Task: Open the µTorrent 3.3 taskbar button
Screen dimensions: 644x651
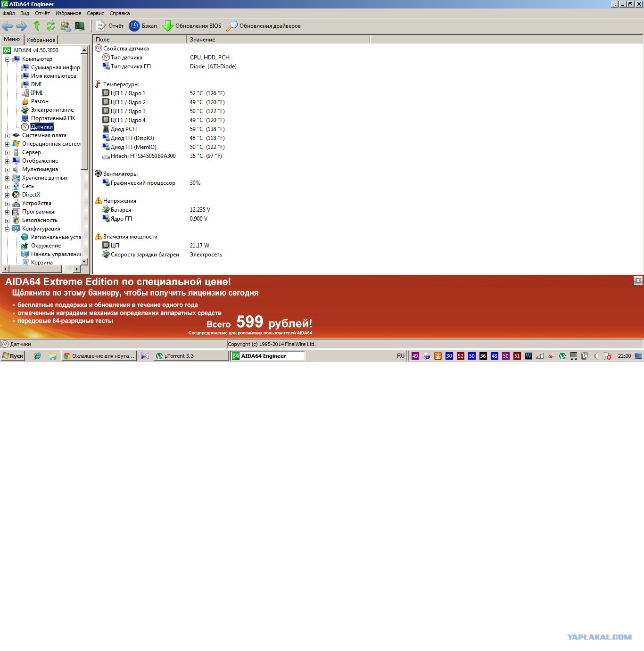Action: pyautogui.click(x=191, y=356)
